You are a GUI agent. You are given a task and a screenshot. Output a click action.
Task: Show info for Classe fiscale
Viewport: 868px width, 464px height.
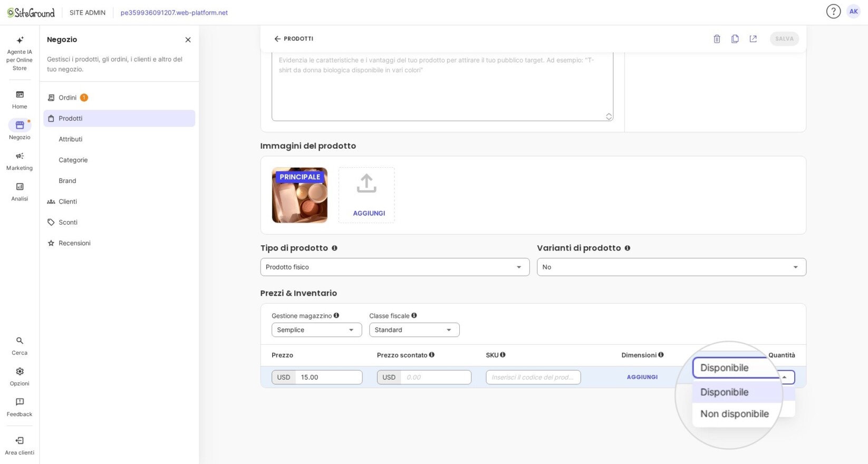414,315
